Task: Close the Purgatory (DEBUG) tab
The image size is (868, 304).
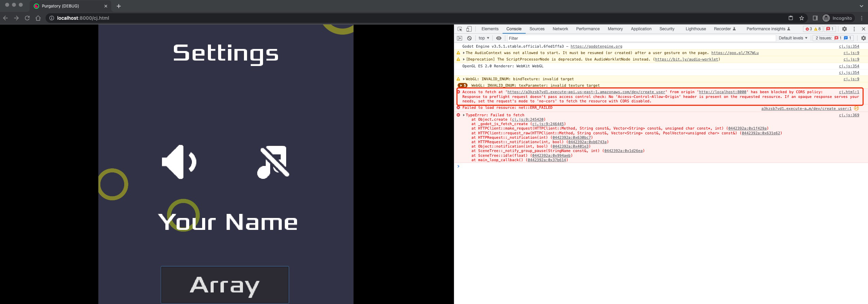Action: (x=106, y=6)
